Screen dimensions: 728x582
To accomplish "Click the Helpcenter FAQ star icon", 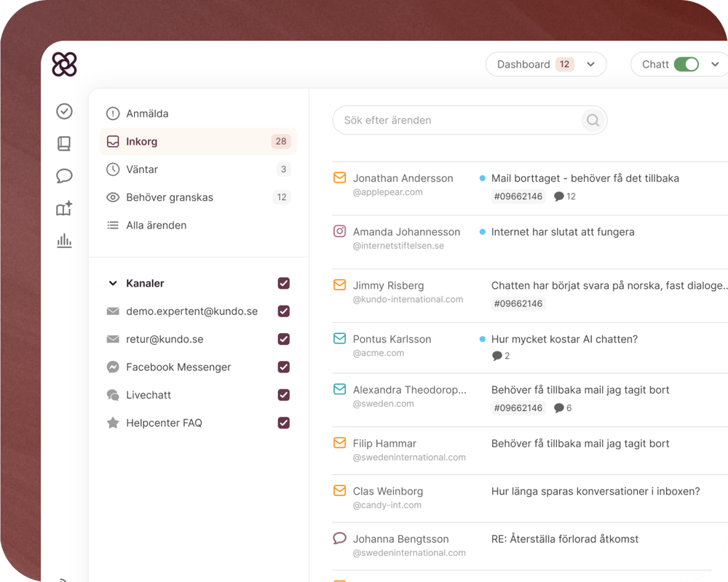I will pyautogui.click(x=113, y=423).
